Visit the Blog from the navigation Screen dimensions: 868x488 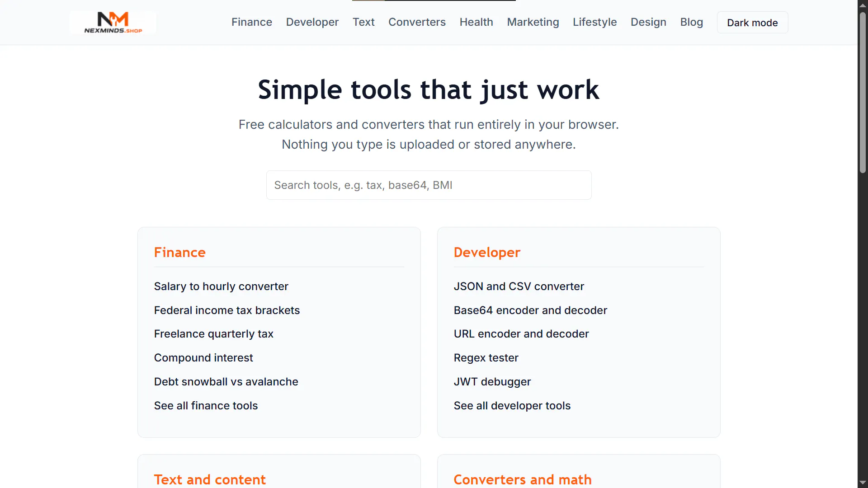[692, 22]
